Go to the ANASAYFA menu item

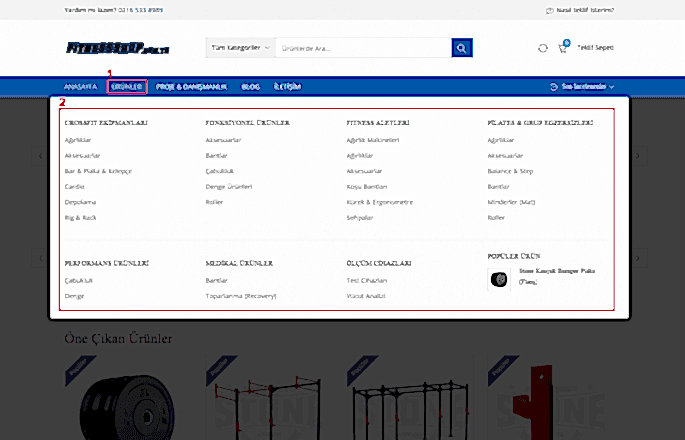(x=80, y=87)
